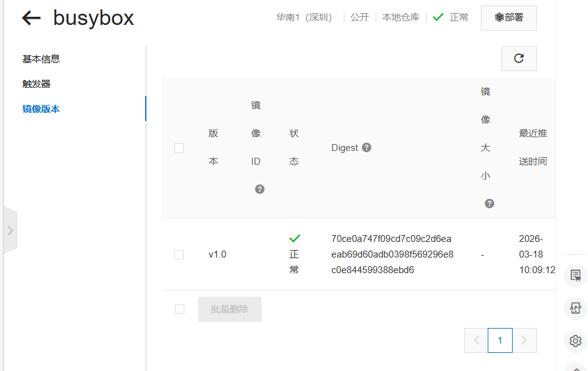Click the busybox repository title
The width and height of the screenshot is (588, 371).
coord(93,18)
